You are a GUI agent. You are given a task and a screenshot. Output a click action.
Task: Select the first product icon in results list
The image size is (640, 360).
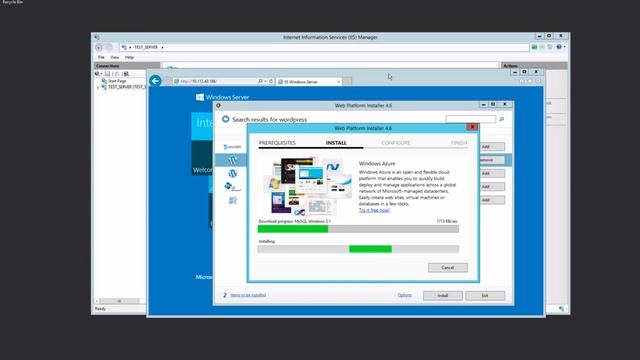pyautogui.click(x=233, y=147)
